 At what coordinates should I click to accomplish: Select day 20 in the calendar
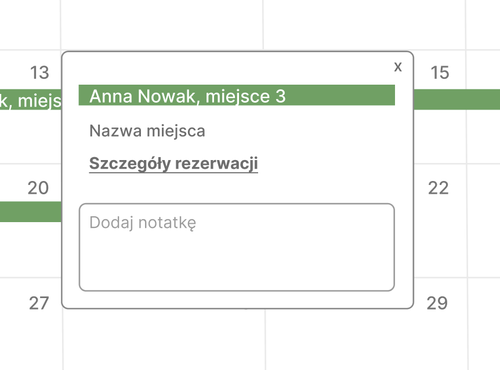(x=38, y=188)
